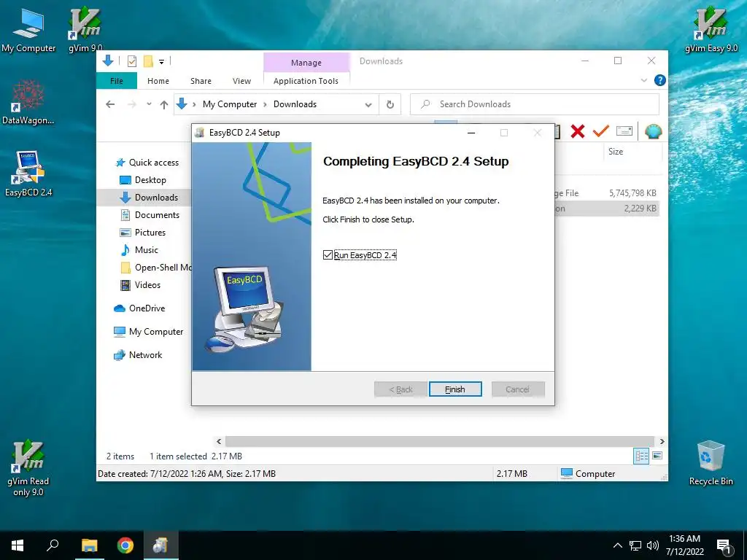This screenshot has width=747, height=560.
Task: Select the 5,745,798 KB file row
Action: click(606, 192)
